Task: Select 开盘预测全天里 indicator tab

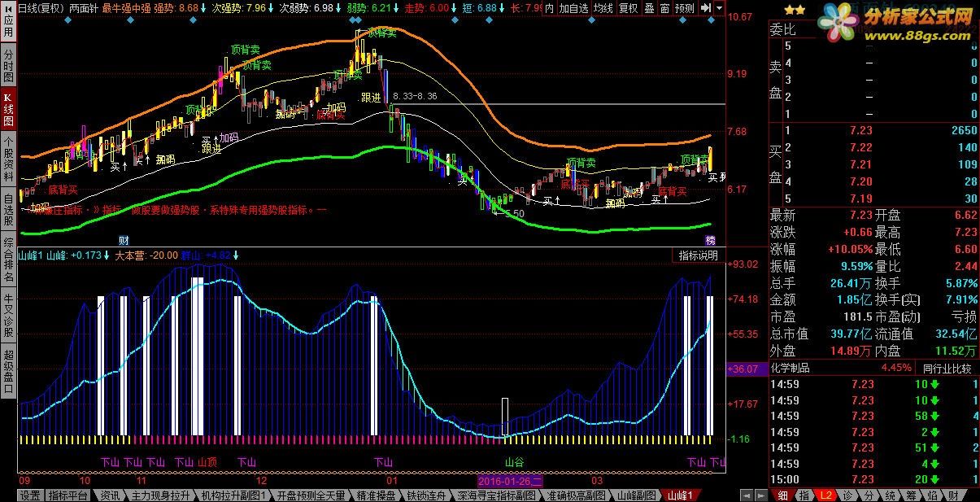Action: 312,495
